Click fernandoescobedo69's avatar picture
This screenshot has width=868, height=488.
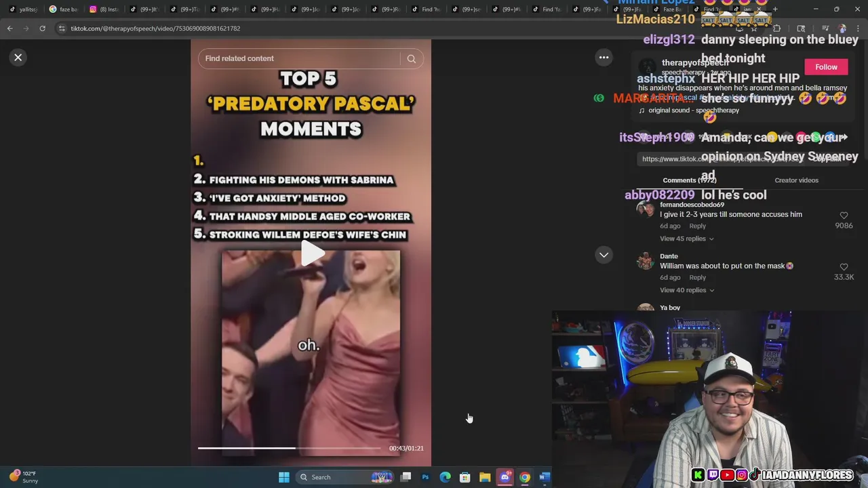(x=646, y=209)
